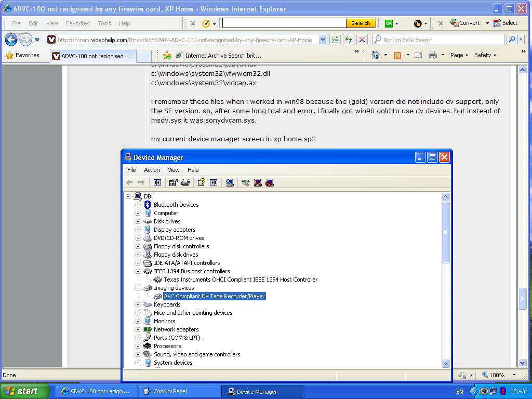Switch to ADVC-100 IE taskbar button

[x=96, y=392]
